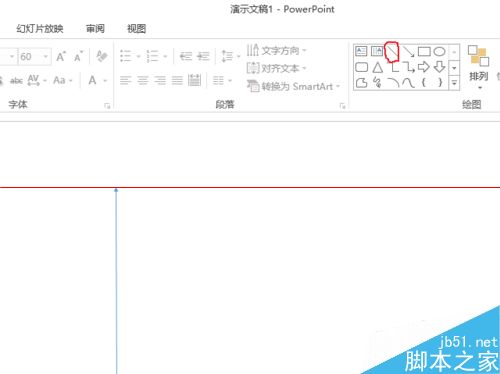This screenshot has height=374, width=500.
Task: Click the numbered list icon
Action: click(x=152, y=56)
